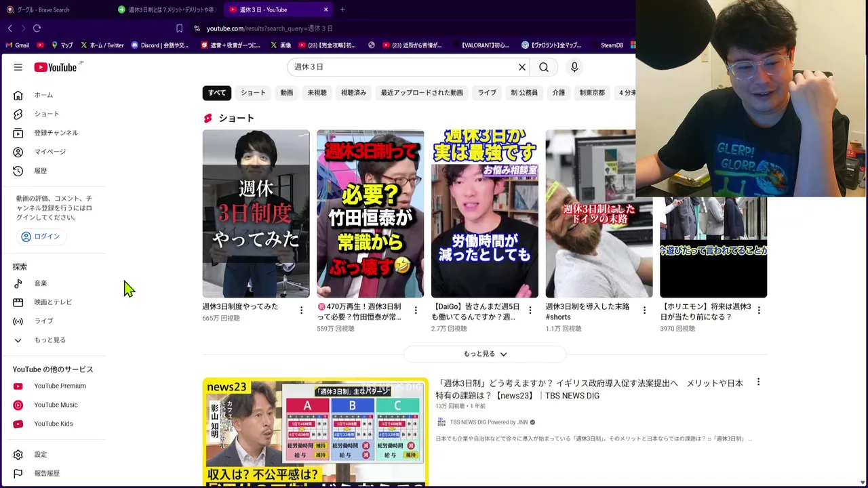Click the browser bookmark icon

pos(179,28)
